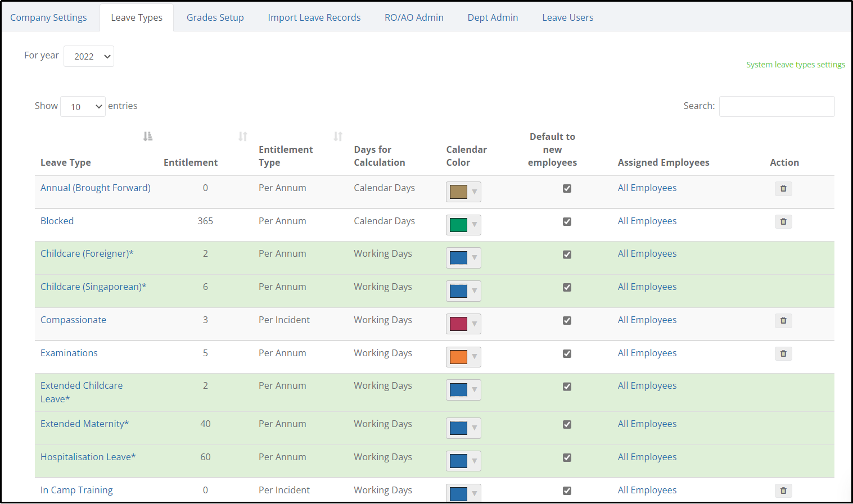853x504 pixels.
Task: Sort by Entitlement column arrows icon
Action: pyautogui.click(x=243, y=137)
